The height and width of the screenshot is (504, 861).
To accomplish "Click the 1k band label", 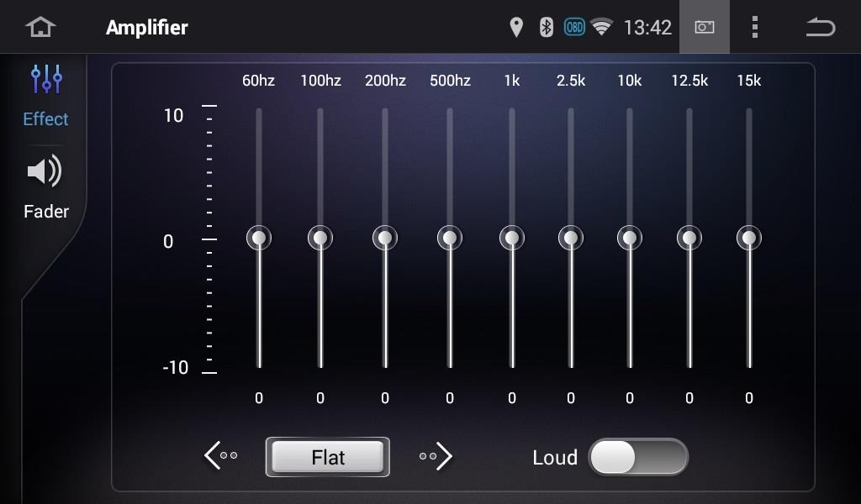I will tap(512, 81).
